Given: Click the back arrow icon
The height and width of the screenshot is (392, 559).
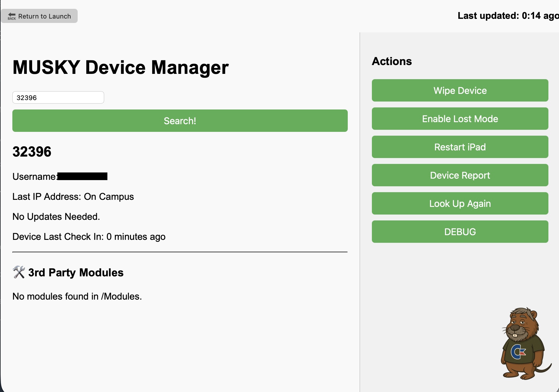Looking at the screenshot, I should coord(12,16).
